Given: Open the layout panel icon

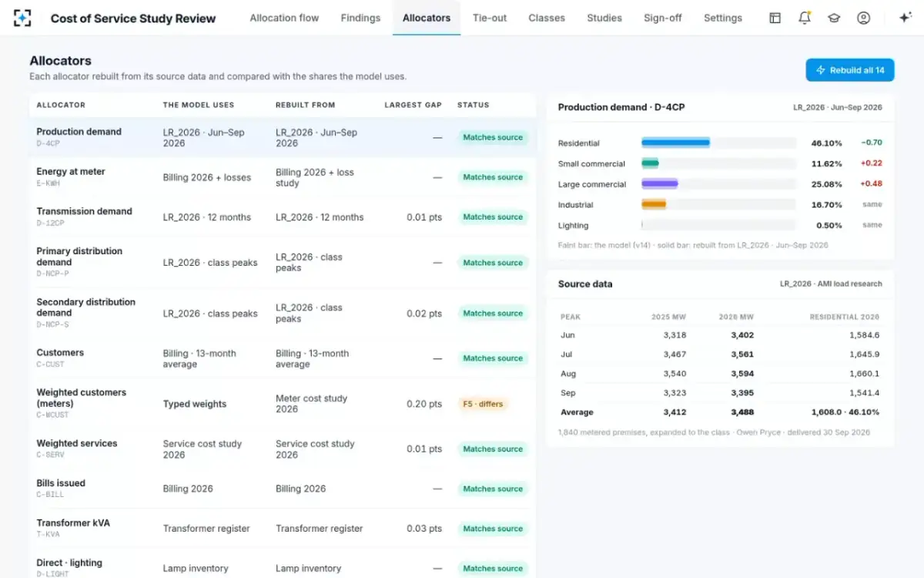Looking at the screenshot, I should pyautogui.click(x=775, y=18).
